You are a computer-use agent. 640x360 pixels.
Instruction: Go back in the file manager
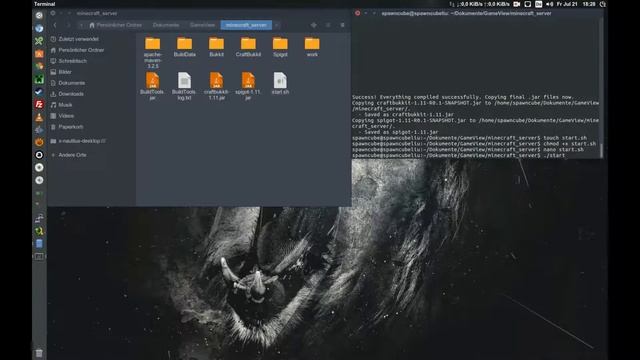point(55,25)
